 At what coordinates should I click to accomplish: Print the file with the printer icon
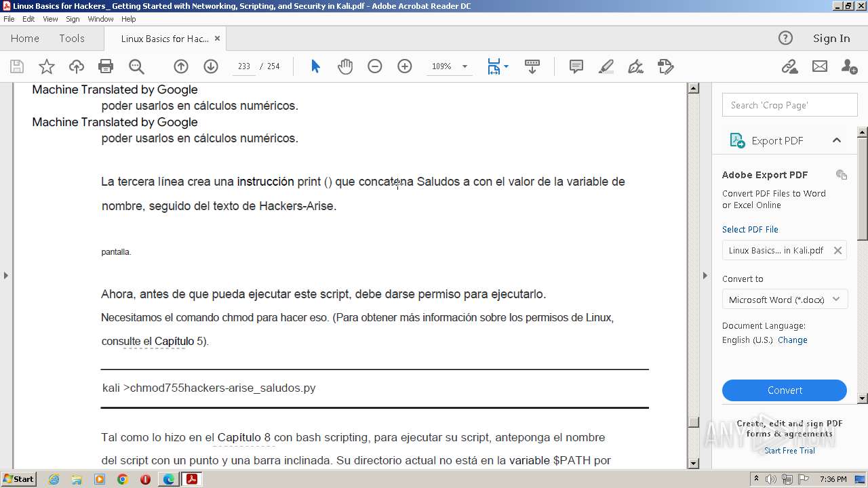pos(106,66)
